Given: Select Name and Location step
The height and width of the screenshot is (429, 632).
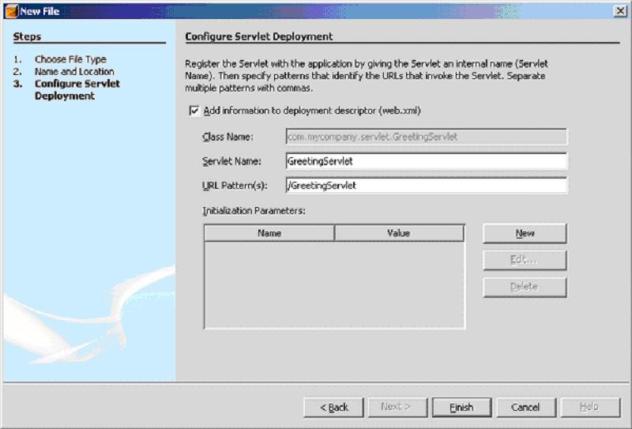Looking at the screenshot, I should 74,72.
